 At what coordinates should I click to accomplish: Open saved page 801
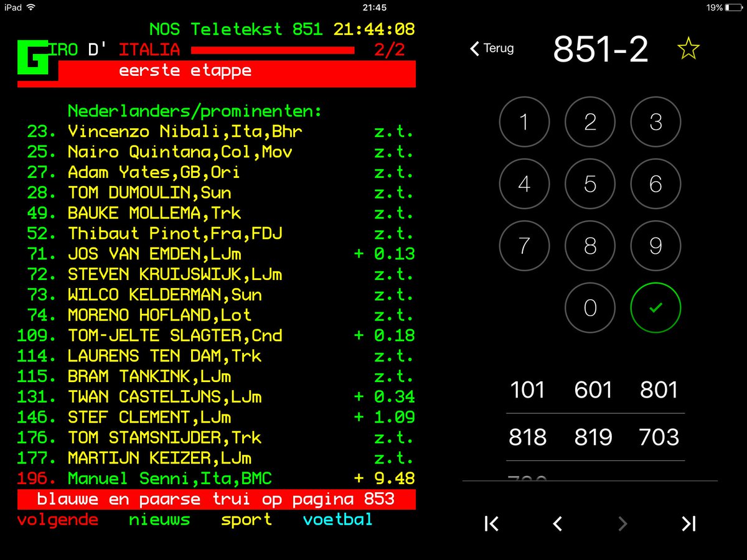click(659, 390)
